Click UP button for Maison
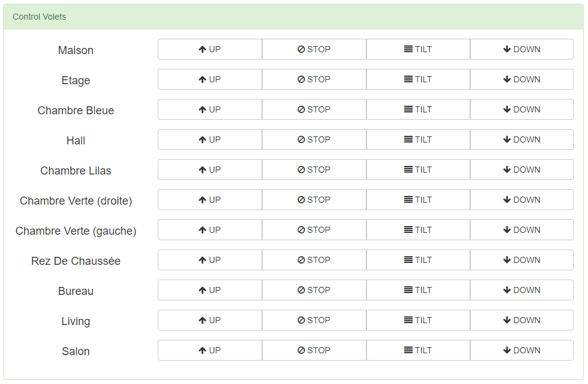 [209, 49]
